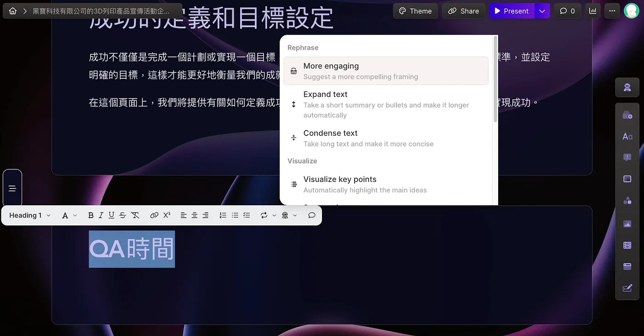
Task: Add a comment from text toolbar
Action: pyautogui.click(x=312, y=215)
